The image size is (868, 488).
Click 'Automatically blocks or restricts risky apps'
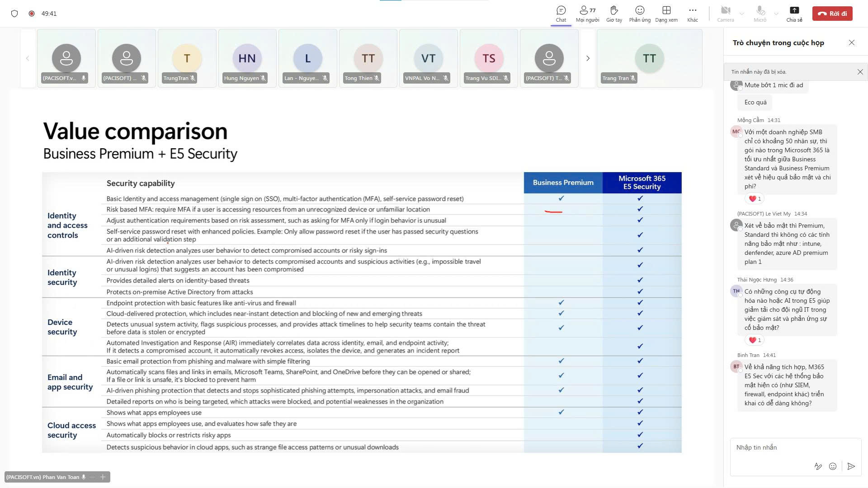coord(169,435)
